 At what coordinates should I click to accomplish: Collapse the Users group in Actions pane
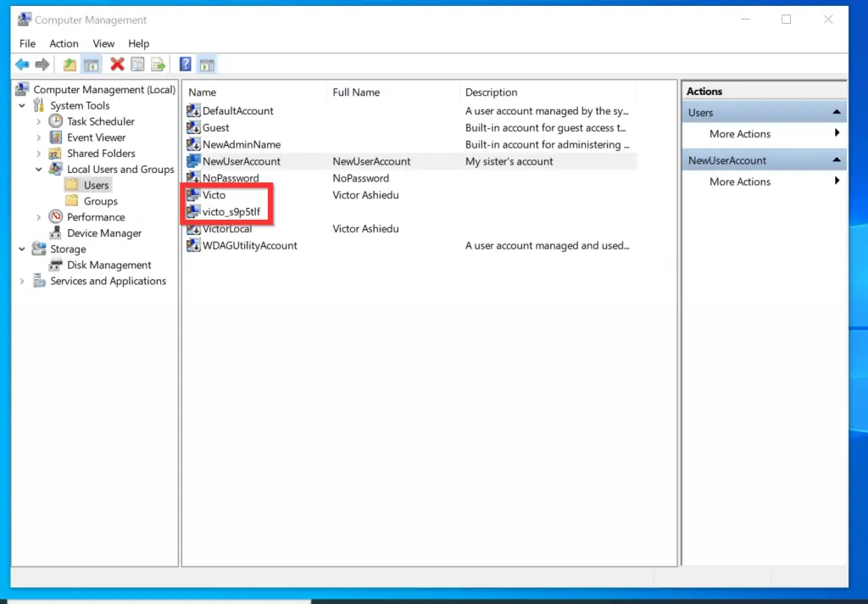pos(836,111)
